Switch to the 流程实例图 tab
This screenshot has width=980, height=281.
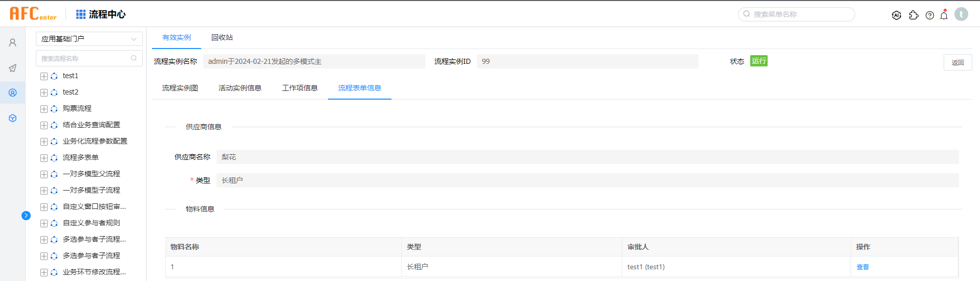(180, 88)
